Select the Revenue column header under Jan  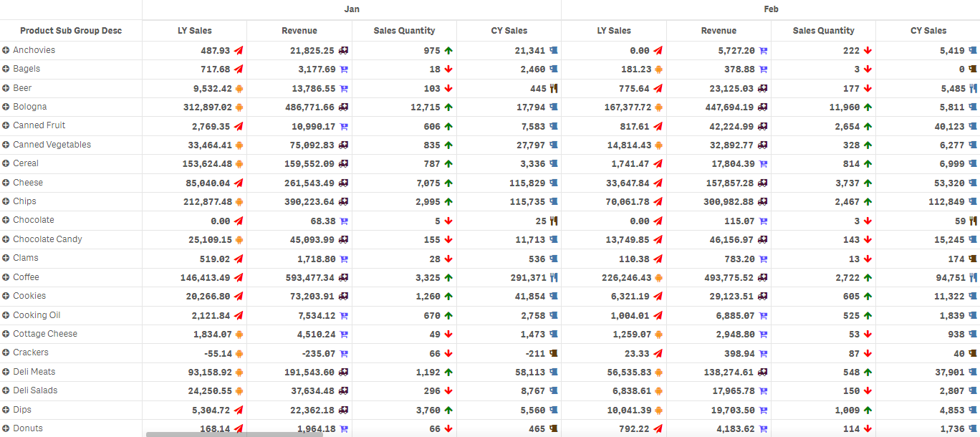(x=299, y=31)
